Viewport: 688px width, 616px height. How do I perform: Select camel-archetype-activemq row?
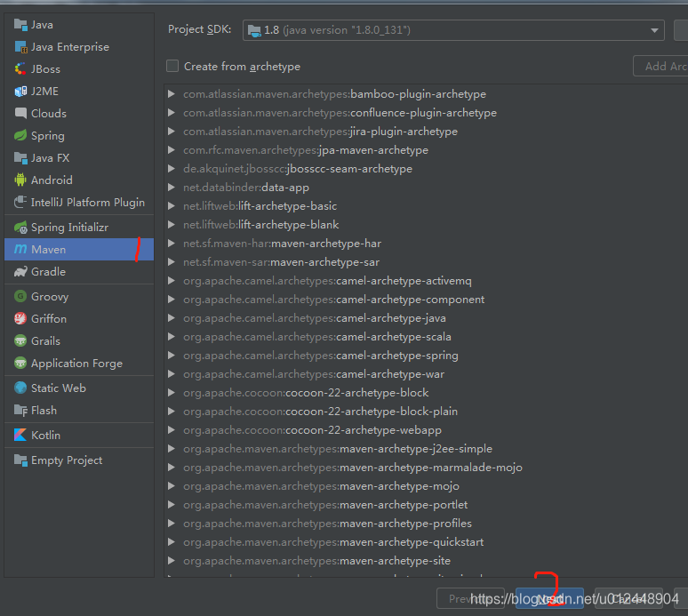pos(426,281)
